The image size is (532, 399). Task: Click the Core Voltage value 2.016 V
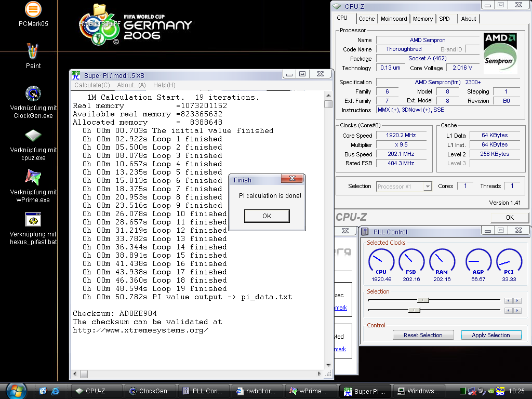click(462, 68)
